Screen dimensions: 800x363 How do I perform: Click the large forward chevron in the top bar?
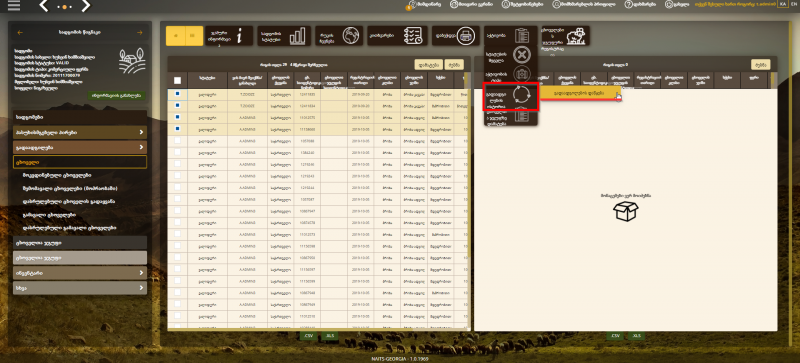pos(85,6)
